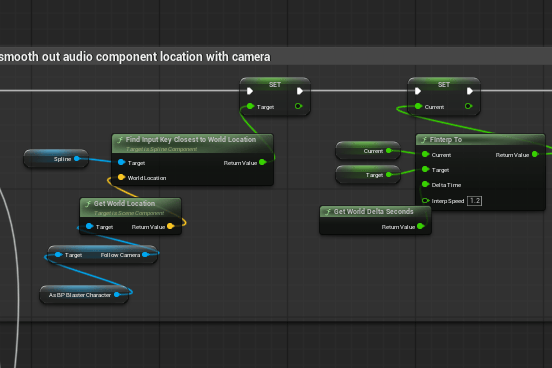Click the Target input pin on FInterp To
This screenshot has height=368, width=552.
click(425, 169)
